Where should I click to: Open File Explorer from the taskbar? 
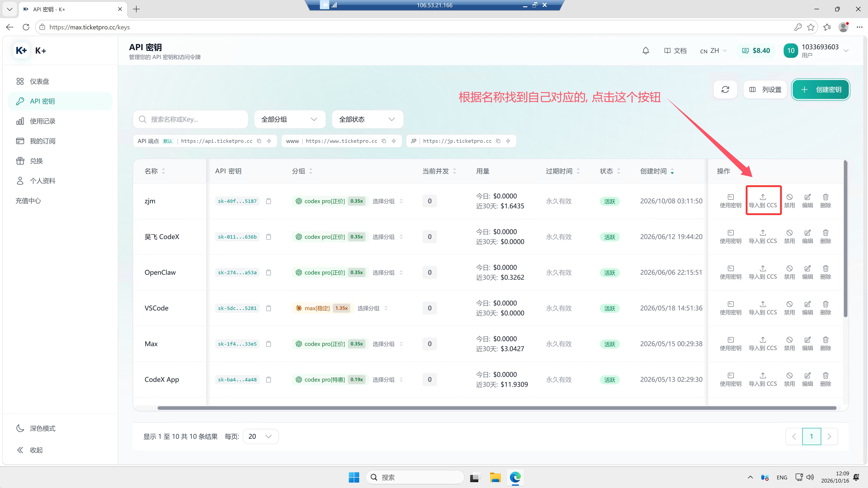point(495,477)
